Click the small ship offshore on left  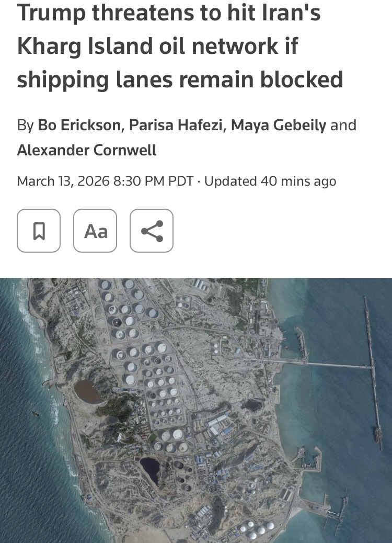pyautogui.click(x=36, y=413)
